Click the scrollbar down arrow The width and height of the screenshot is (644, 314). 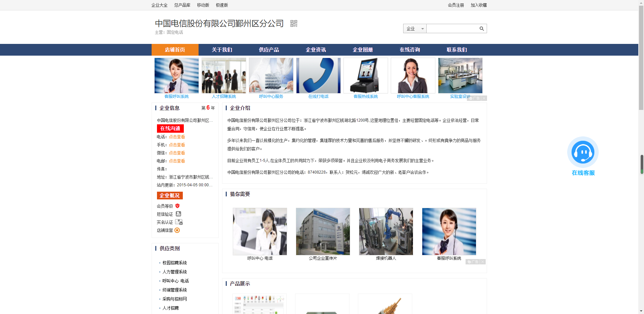point(641,311)
